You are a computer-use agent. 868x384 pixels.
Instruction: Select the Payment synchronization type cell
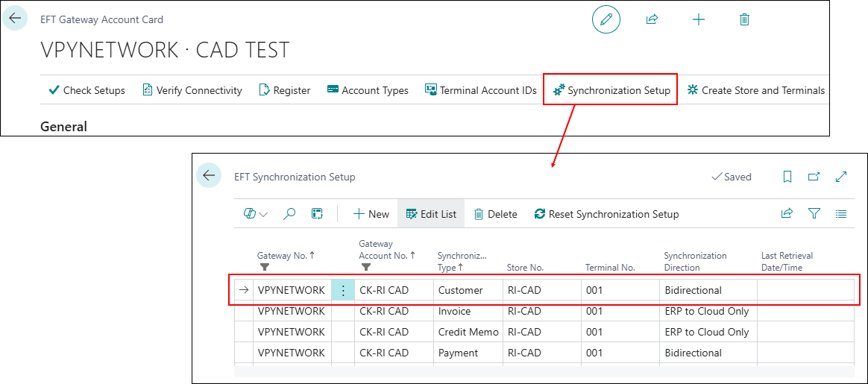[468, 353]
